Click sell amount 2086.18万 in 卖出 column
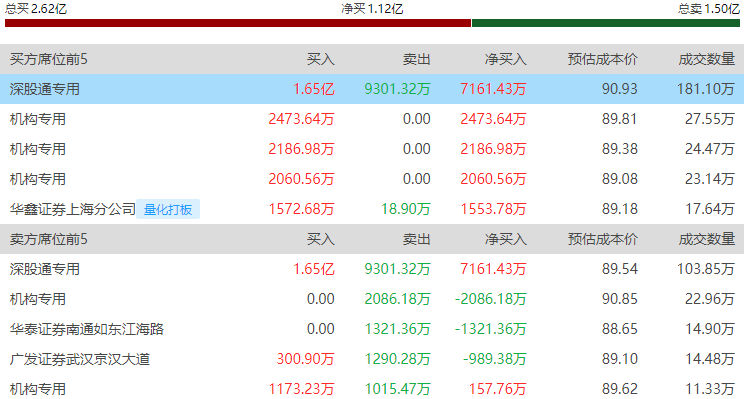This screenshot has height=399, width=744. click(397, 299)
